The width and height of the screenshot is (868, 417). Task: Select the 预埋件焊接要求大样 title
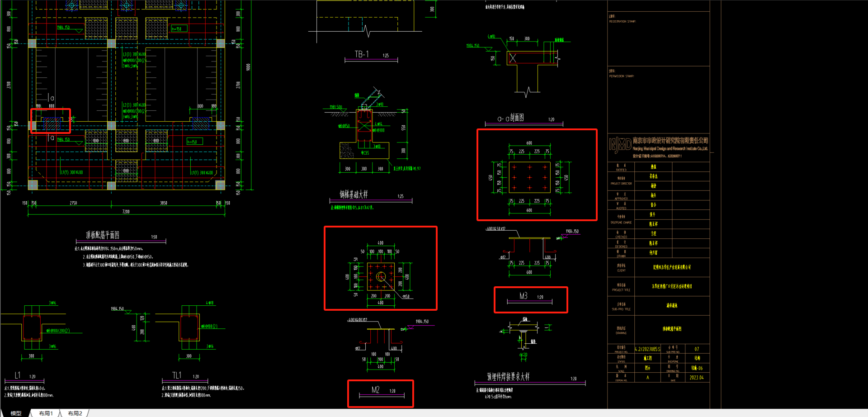[508, 377]
